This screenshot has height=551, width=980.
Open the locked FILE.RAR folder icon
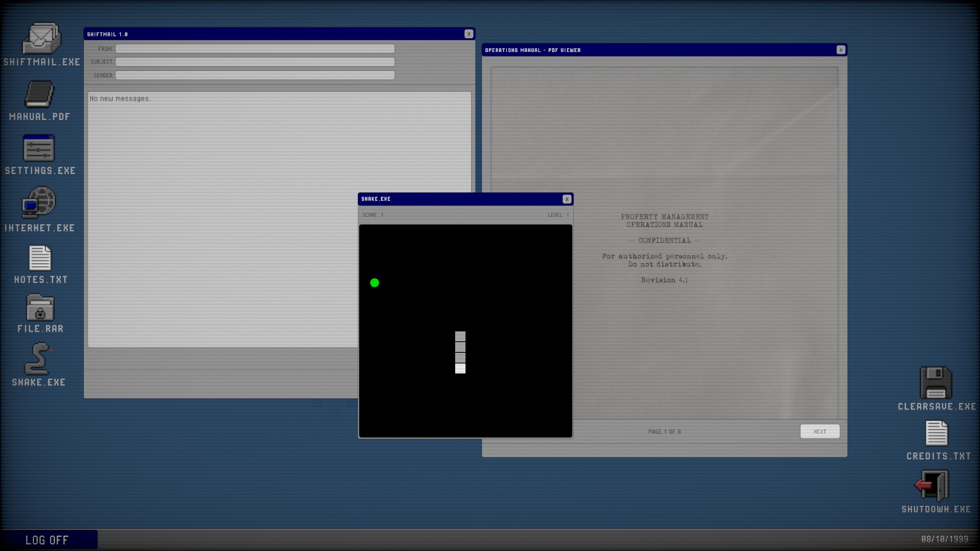(40, 307)
